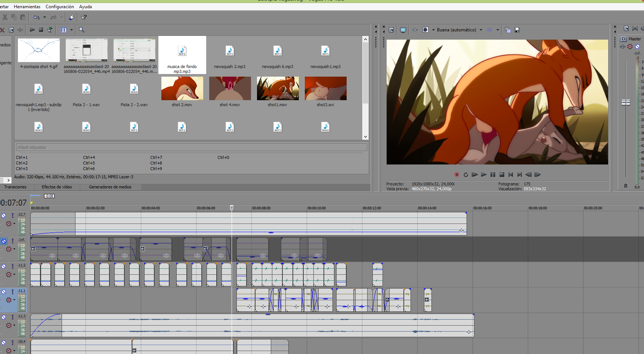Mute the track with volume -22,7
Viewport: 644px width, 354px height.
[4, 215]
